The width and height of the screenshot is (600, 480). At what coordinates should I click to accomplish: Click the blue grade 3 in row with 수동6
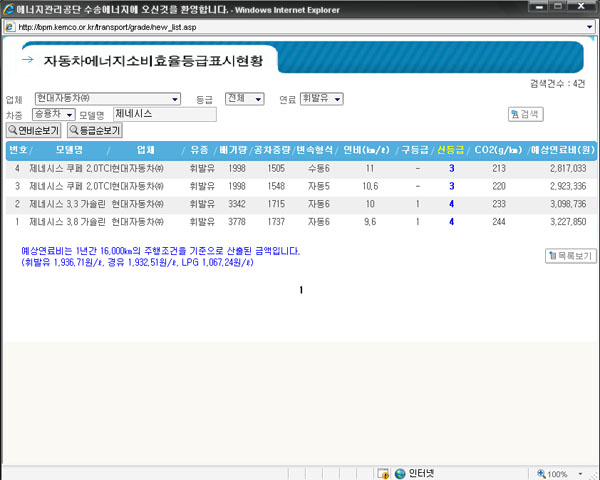(452, 168)
